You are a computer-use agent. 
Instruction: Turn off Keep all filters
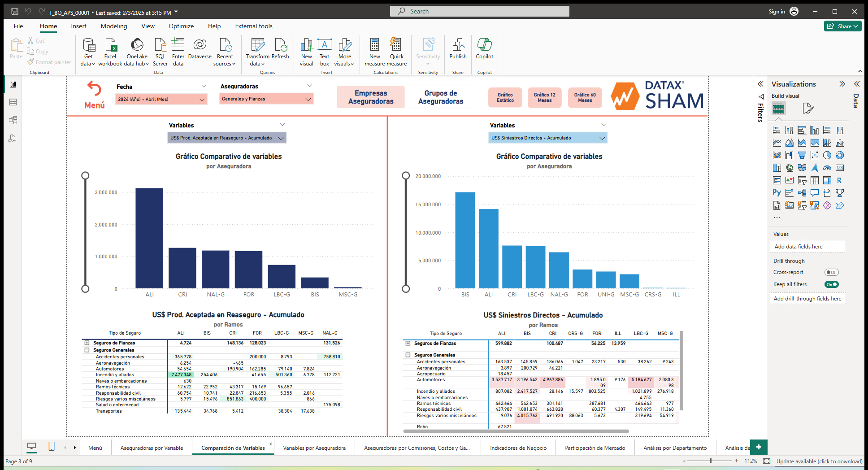832,284
